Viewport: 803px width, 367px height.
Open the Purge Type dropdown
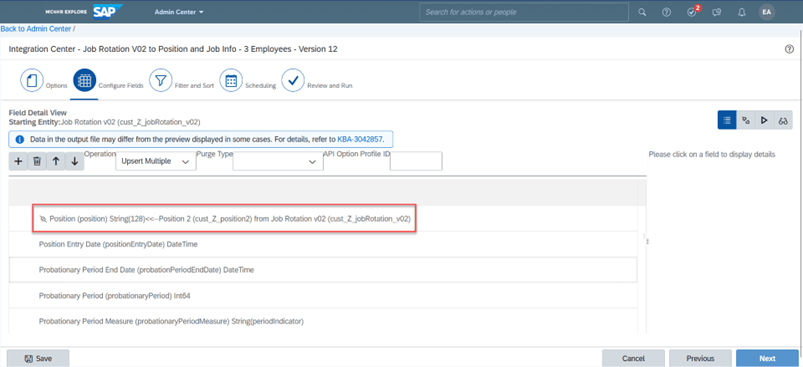pyautogui.click(x=278, y=161)
